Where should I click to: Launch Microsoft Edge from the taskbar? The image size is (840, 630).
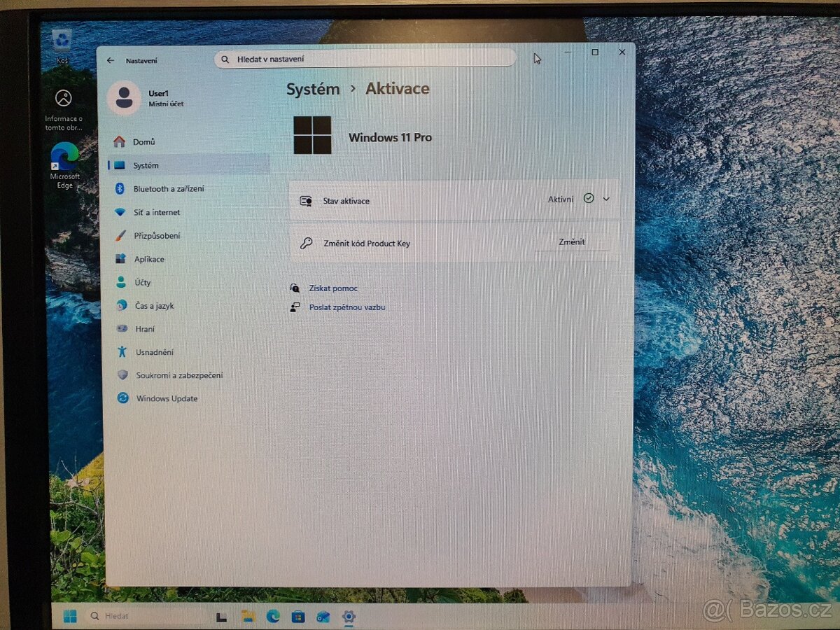click(273, 617)
